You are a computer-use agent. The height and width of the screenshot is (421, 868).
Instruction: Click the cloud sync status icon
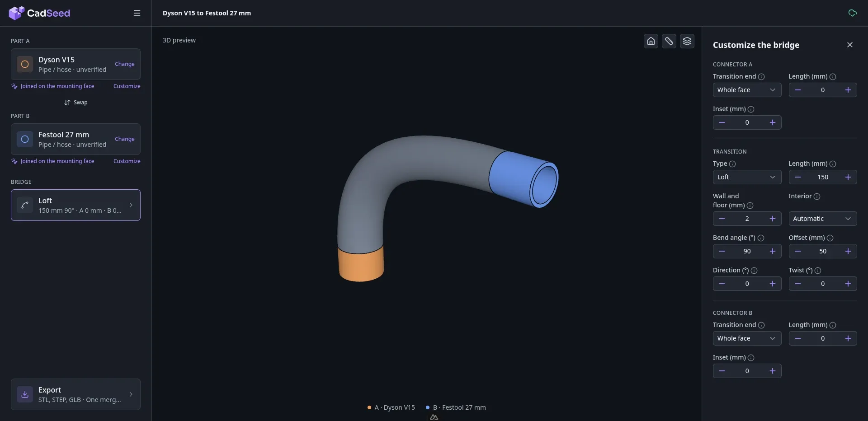pos(852,13)
